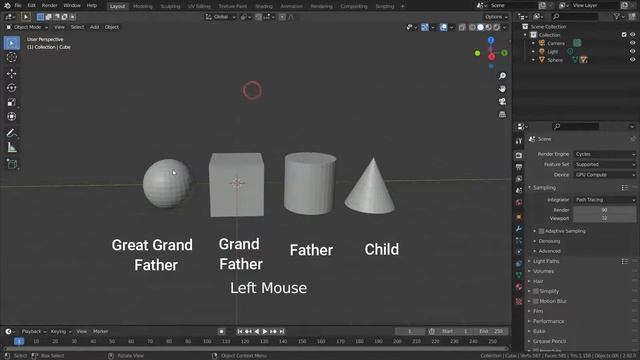Open the Render menu
The image size is (640, 360).
50,6
